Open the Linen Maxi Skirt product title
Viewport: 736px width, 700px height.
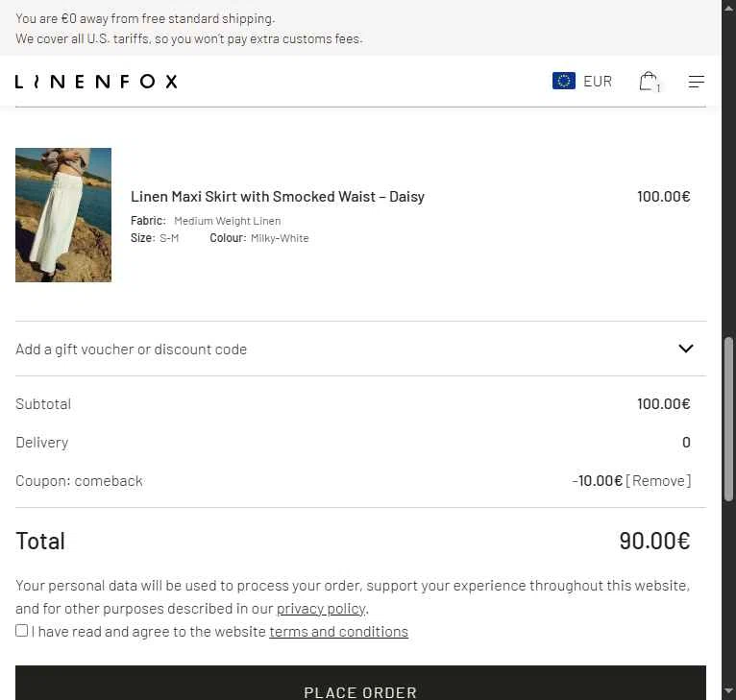point(278,197)
